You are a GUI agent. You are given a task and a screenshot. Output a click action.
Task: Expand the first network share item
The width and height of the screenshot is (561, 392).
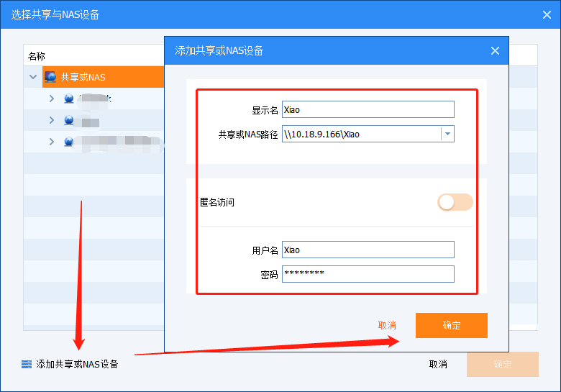pos(52,99)
